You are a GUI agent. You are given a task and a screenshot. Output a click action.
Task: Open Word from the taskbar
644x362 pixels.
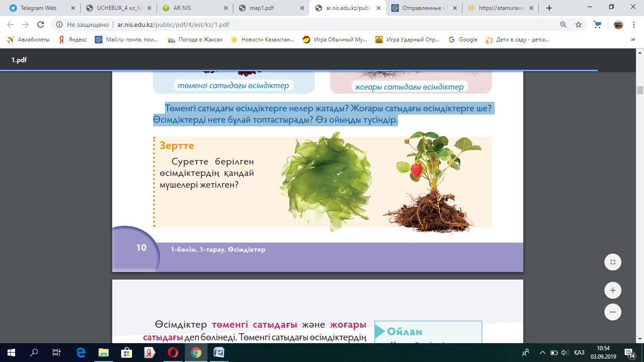(x=219, y=353)
